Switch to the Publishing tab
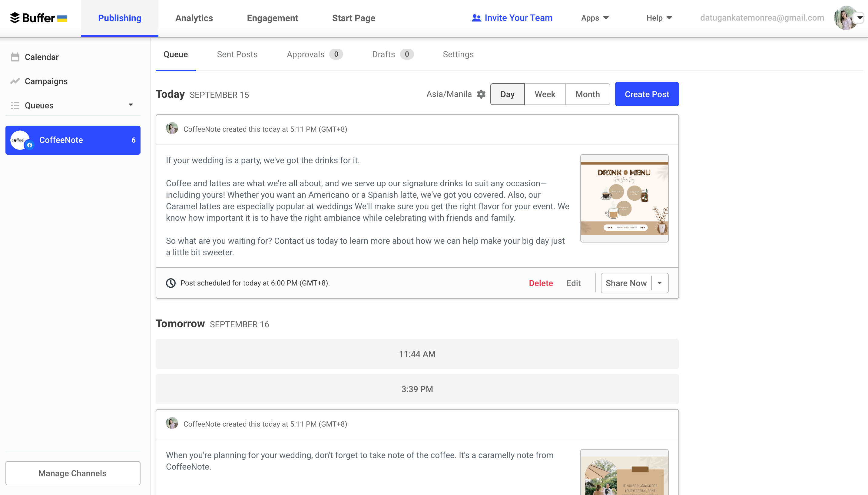868x495 pixels. 120,18
